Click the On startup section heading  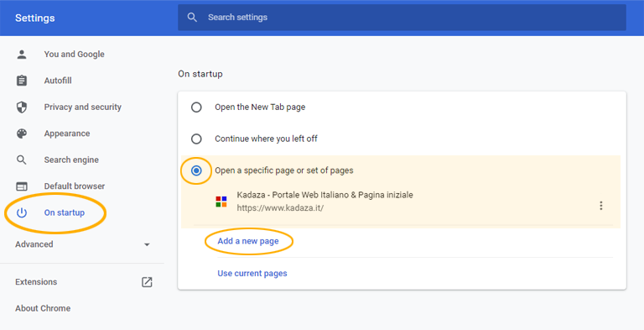click(200, 74)
